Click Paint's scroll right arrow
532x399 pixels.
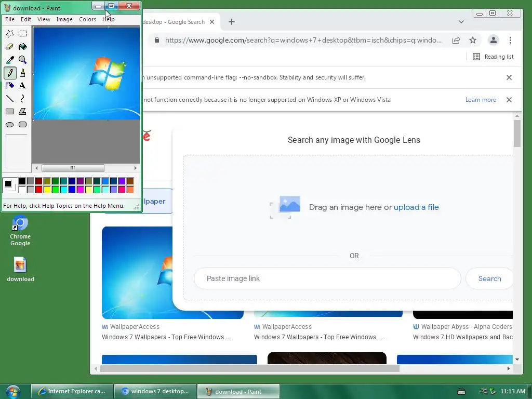136,168
